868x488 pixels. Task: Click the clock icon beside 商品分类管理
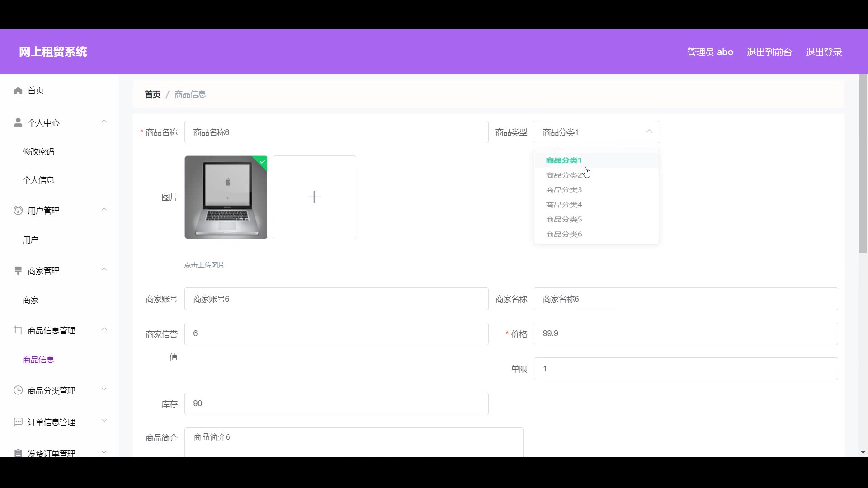pos(18,390)
